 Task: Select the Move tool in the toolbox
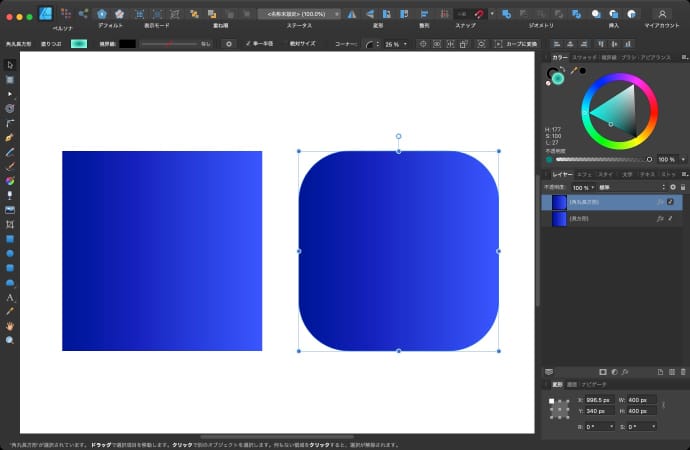pos(10,65)
